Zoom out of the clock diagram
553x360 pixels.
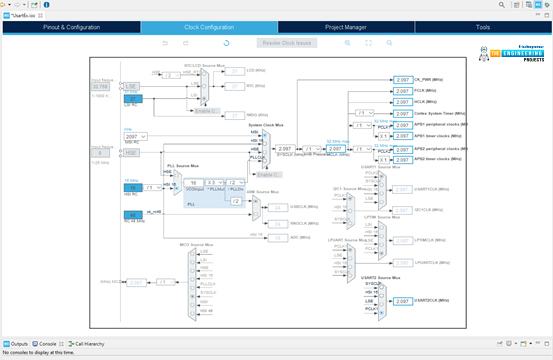click(x=389, y=43)
